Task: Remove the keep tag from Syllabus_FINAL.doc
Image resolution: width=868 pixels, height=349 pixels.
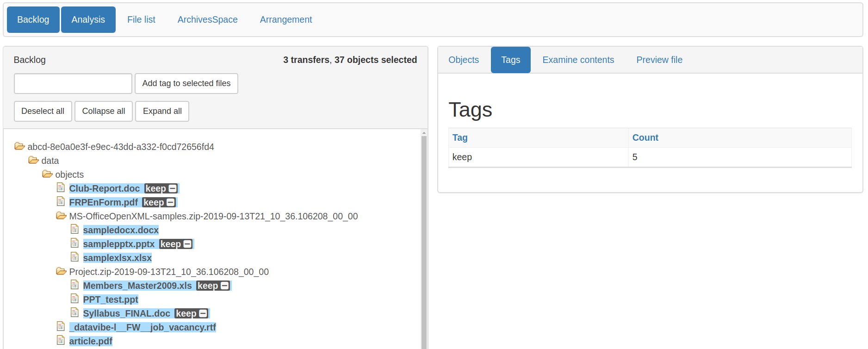Action: [202, 313]
